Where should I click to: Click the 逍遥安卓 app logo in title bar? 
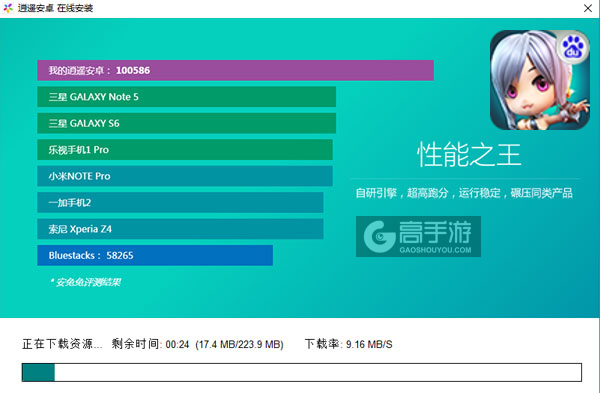tap(8, 8)
